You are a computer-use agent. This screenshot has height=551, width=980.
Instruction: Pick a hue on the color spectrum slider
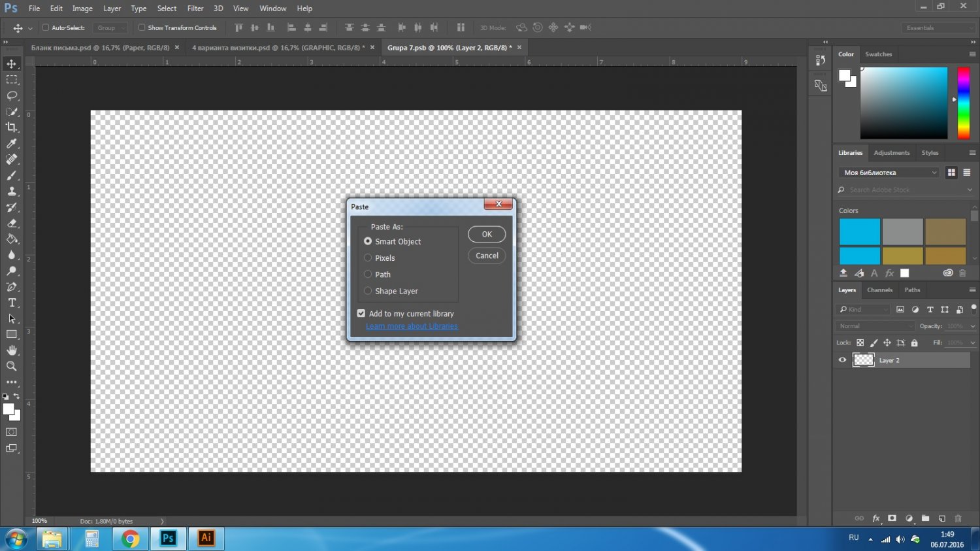click(x=964, y=103)
